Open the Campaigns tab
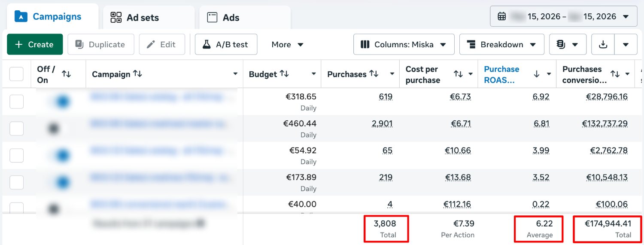 click(52, 17)
